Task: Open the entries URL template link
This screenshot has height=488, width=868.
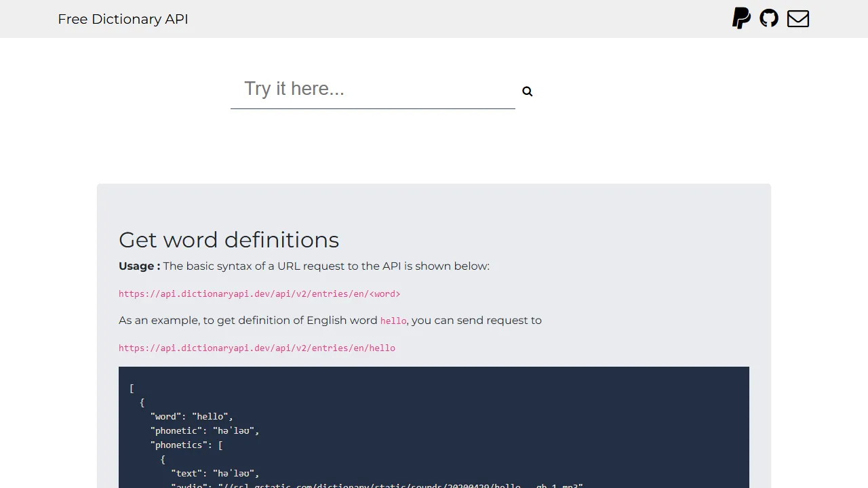Action: 259,293
